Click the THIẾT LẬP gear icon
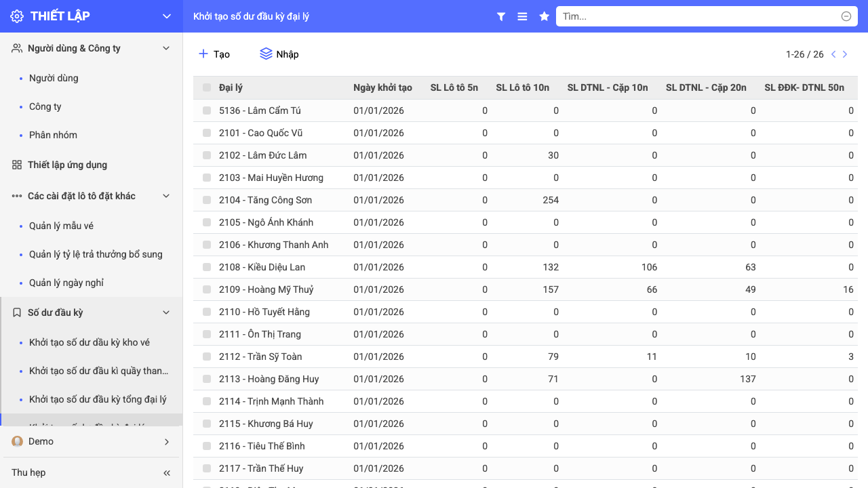868x488 pixels. pos(17,16)
